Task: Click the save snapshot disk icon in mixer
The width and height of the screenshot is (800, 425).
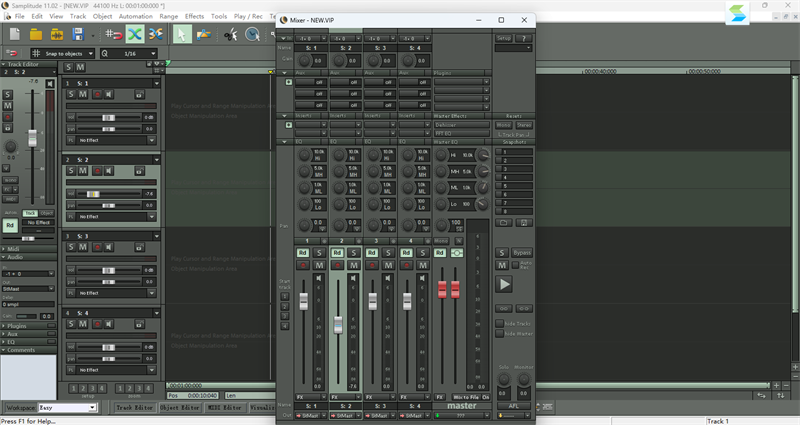Action: (x=526, y=222)
